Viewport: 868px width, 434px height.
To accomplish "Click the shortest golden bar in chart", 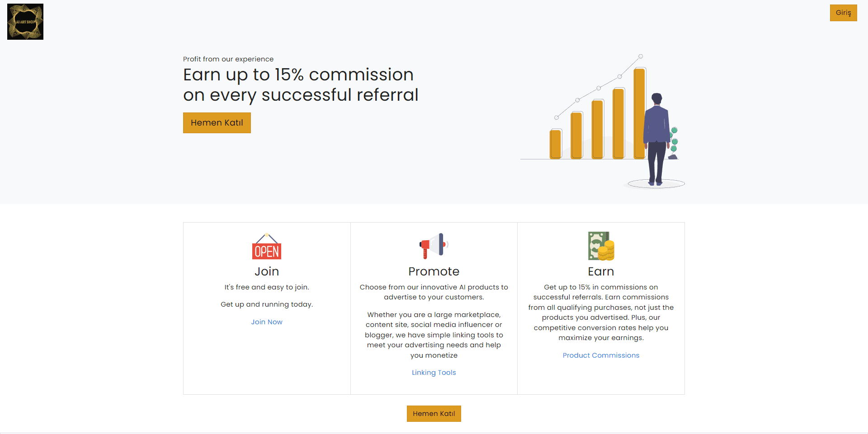I will [555, 144].
